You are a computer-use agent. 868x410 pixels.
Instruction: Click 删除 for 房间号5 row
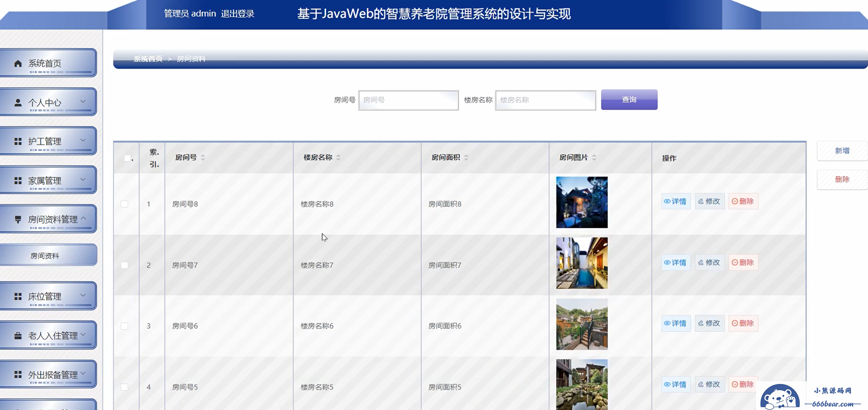pos(743,384)
